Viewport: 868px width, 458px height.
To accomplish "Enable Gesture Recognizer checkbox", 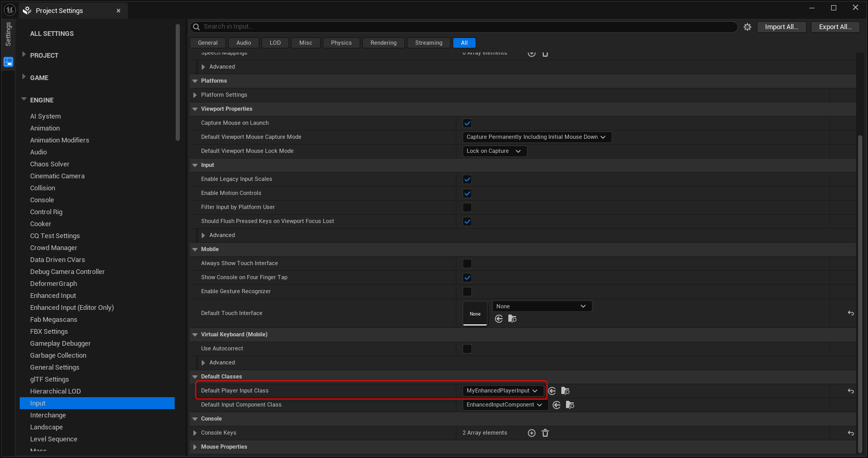I will [x=467, y=292].
